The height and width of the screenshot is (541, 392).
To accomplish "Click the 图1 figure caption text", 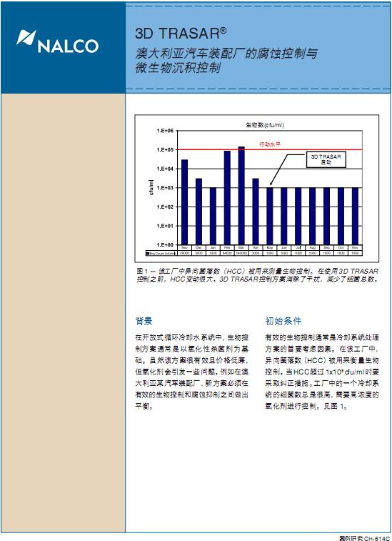I will point(257,275).
